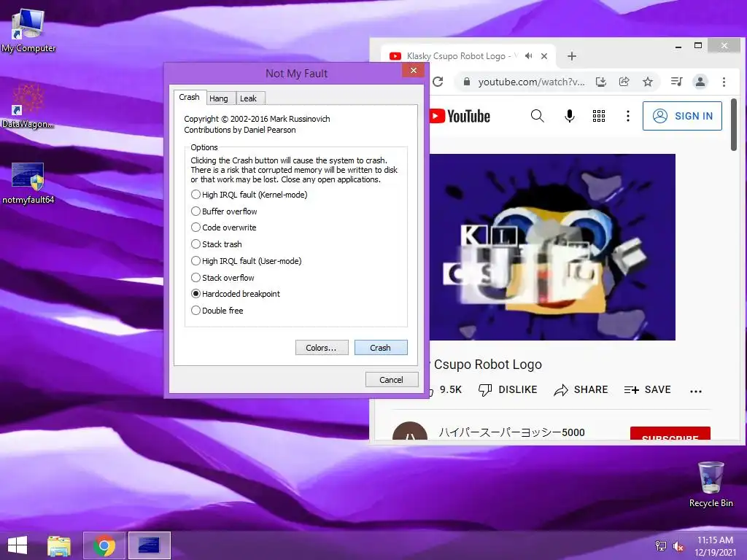Close the Klasky Csupo Robot Logo tab
The width and height of the screenshot is (747, 560).
click(544, 56)
